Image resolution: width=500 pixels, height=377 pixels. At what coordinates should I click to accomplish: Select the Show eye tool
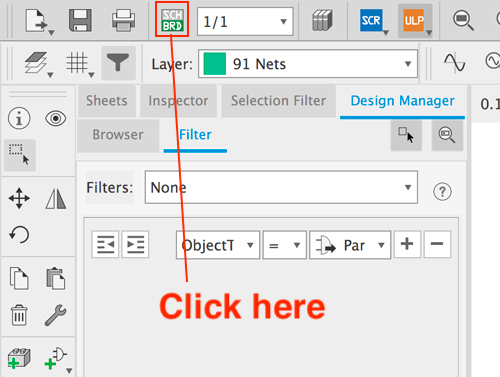(x=56, y=118)
